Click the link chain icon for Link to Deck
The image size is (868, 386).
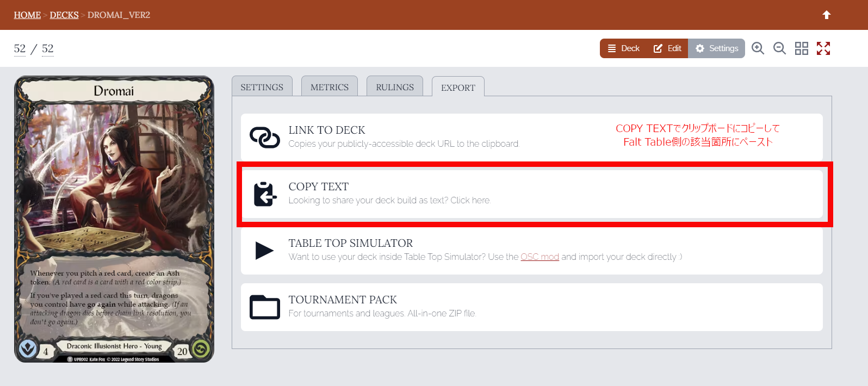click(264, 138)
